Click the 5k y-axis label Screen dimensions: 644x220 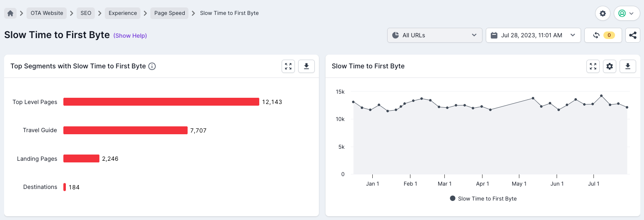point(342,147)
